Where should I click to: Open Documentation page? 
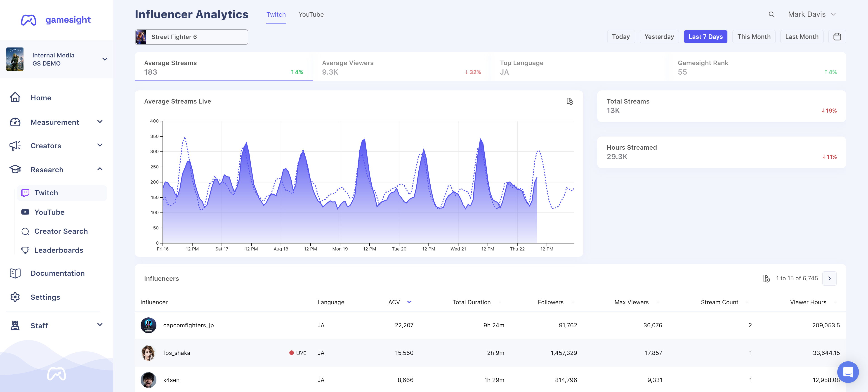click(58, 273)
